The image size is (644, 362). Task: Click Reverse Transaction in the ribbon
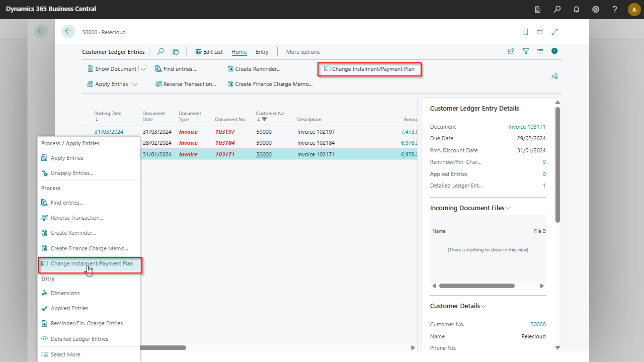186,84
